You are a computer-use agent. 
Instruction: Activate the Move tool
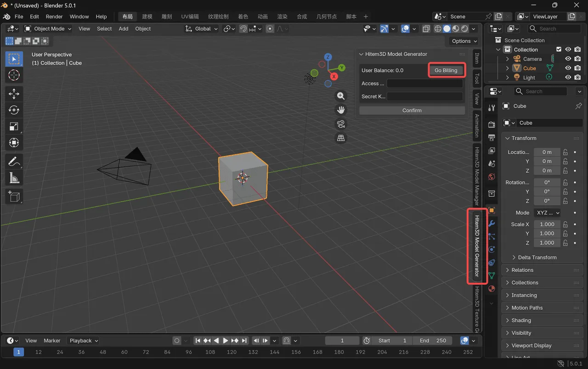coord(14,94)
